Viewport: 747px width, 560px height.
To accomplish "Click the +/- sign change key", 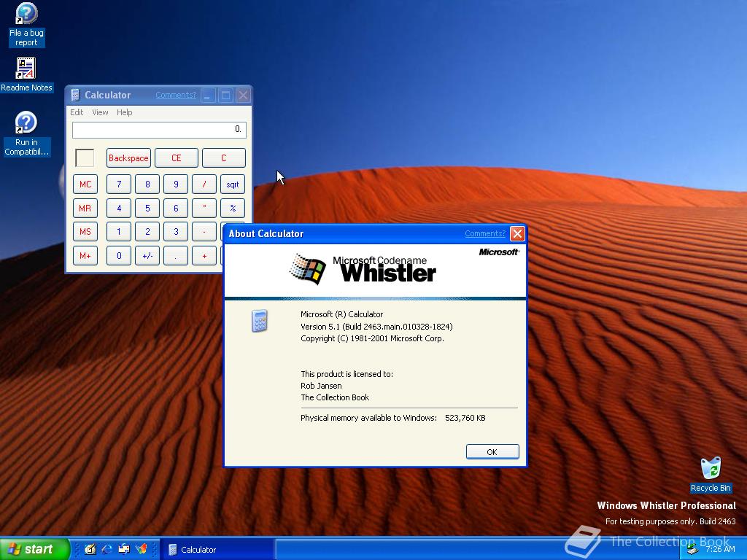I will [x=147, y=256].
